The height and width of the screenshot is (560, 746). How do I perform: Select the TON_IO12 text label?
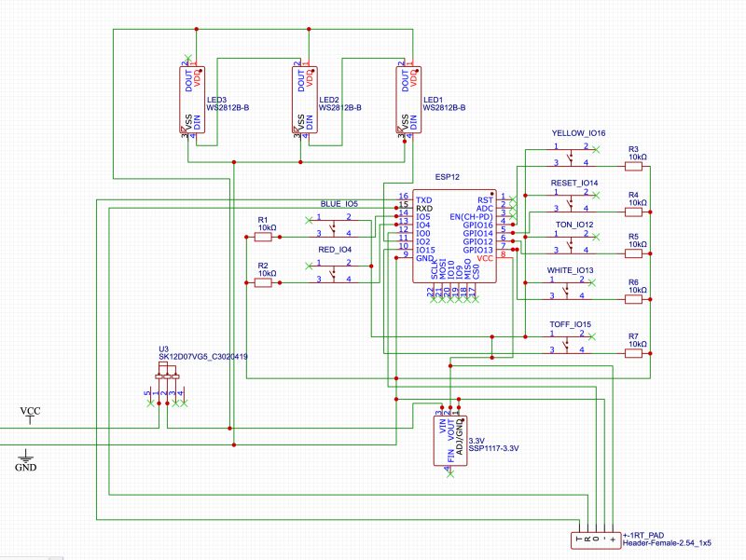[x=574, y=225]
